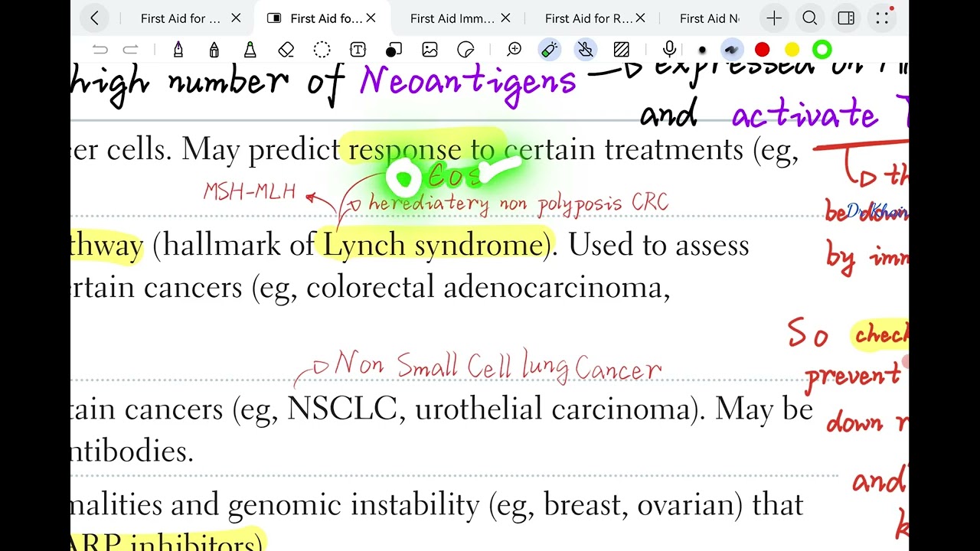Image resolution: width=980 pixels, height=551 pixels.
Task: Select the pencil tool
Action: [x=214, y=50]
